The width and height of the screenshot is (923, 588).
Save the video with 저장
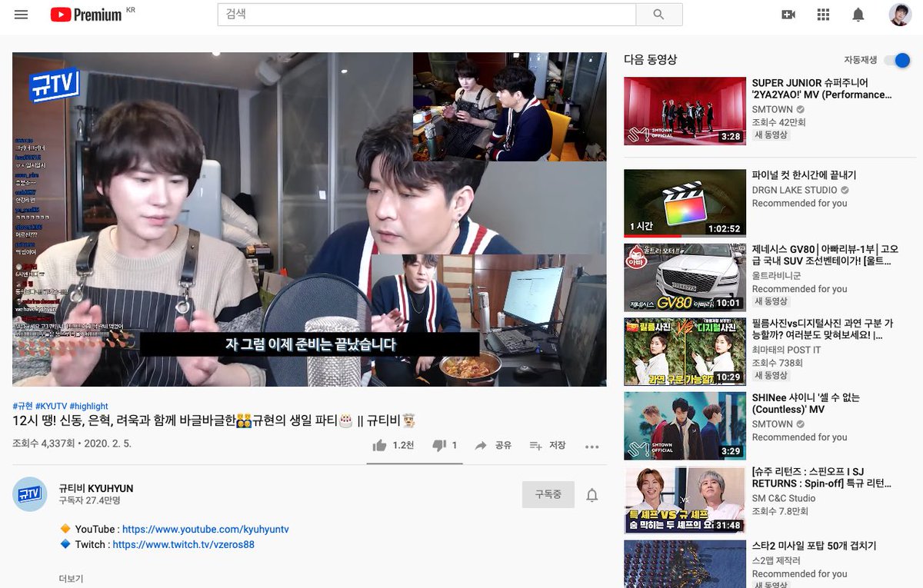pos(548,445)
